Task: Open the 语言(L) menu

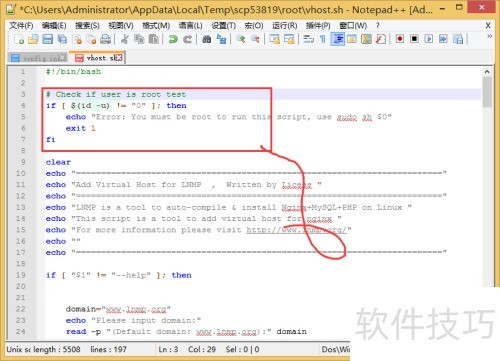Action: (x=190, y=25)
